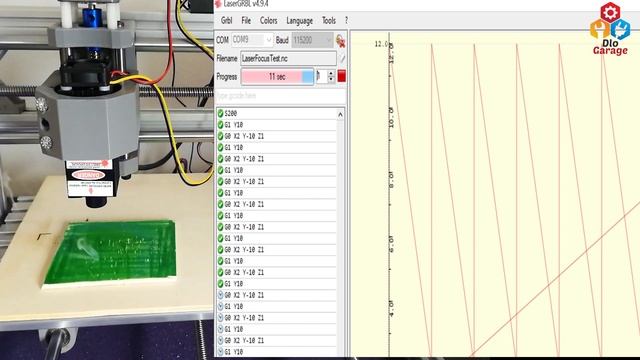Click the open file icon beside Filename
This screenshot has height=360, width=640.
[342, 58]
